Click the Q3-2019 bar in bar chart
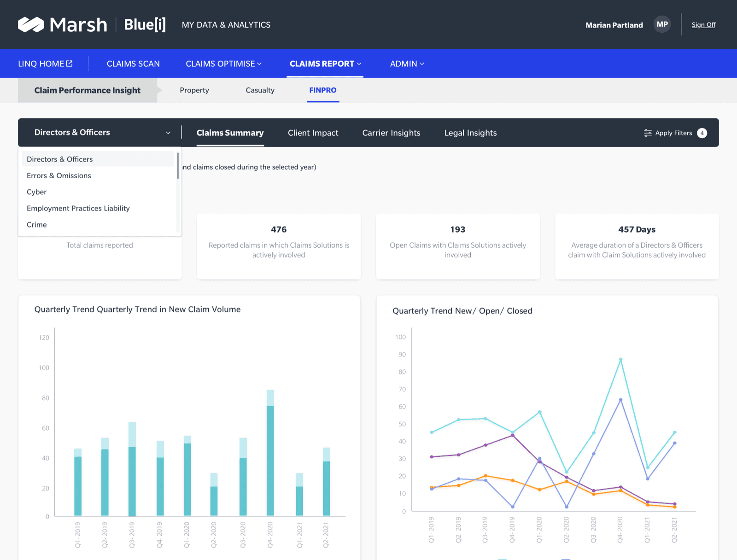This screenshot has width=737, height=560. tap(132, 469)
